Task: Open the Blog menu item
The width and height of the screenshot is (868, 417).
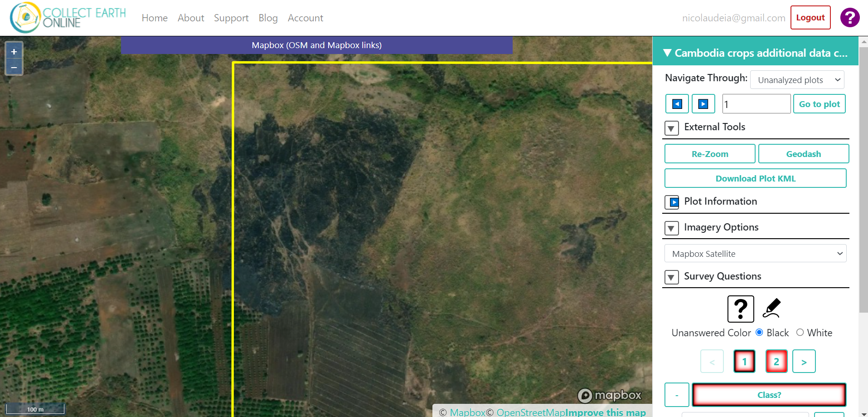Action: click(268, 18)
